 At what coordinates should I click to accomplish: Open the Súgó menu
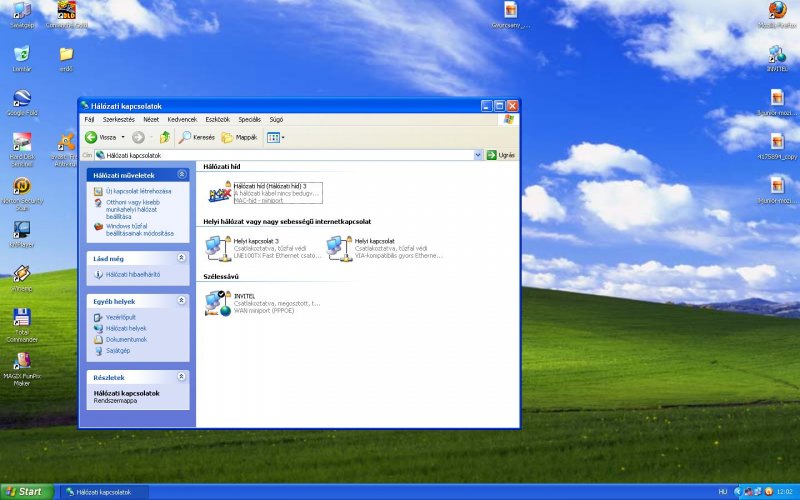(276, 119)
